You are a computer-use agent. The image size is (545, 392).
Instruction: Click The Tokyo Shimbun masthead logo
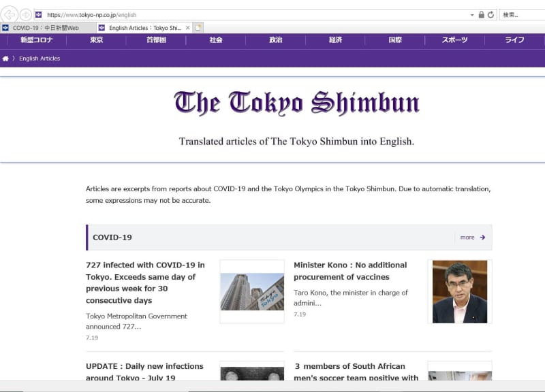point(297,103)
